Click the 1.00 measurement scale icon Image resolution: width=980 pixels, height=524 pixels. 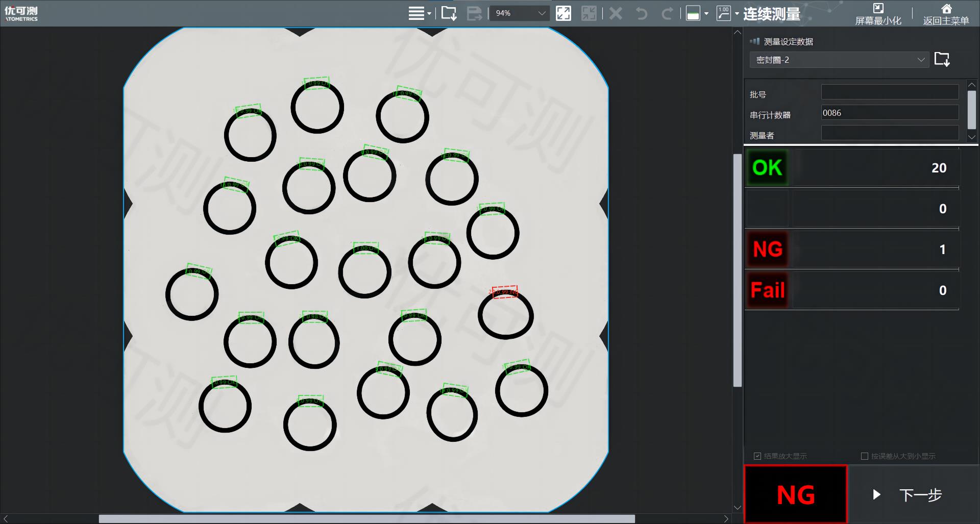point(723,13)
